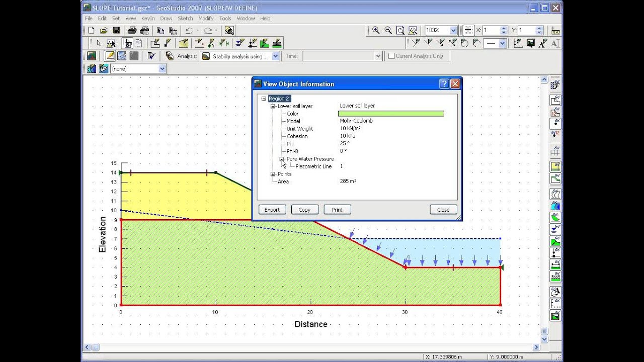The width and height of the screenshot is (644, 362).
Task: Switch to DEFINE view pencil icon
Action: pos(110,56)
